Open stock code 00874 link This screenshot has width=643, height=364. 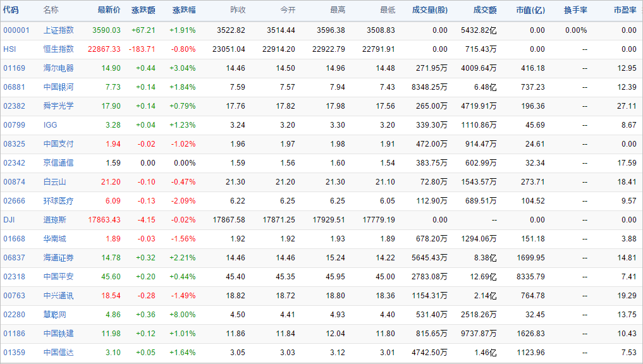(x=15, y=181)
